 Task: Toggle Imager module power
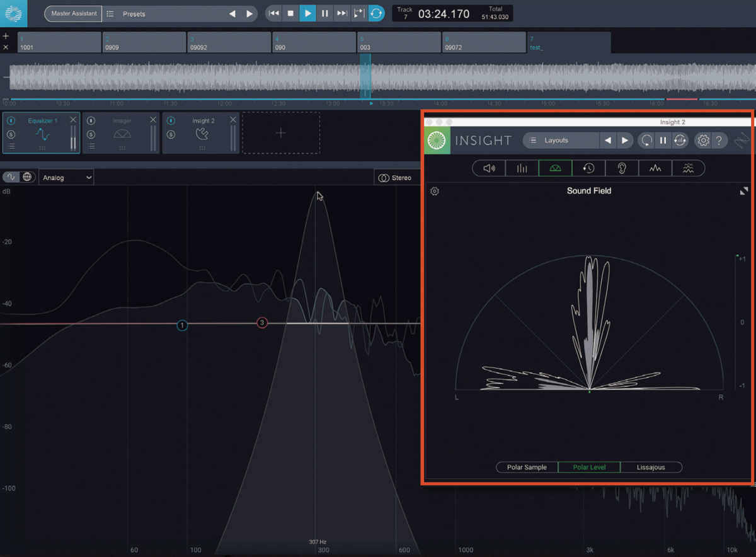coord(91,120)
